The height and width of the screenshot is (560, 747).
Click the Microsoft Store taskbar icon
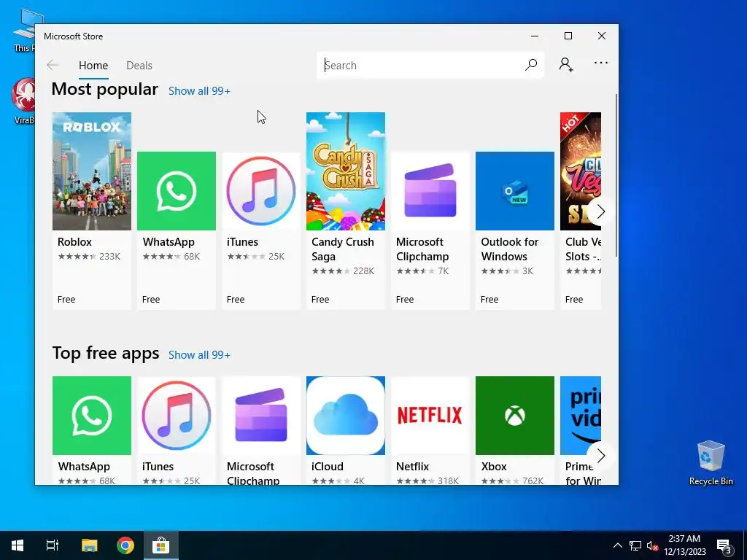[160, 545]
